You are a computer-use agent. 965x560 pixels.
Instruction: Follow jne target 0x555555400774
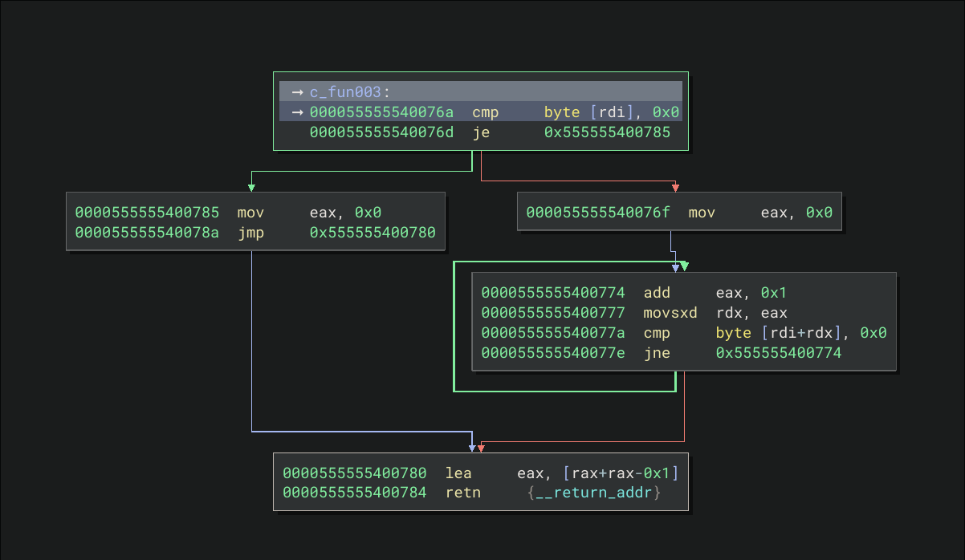point(779,351)
